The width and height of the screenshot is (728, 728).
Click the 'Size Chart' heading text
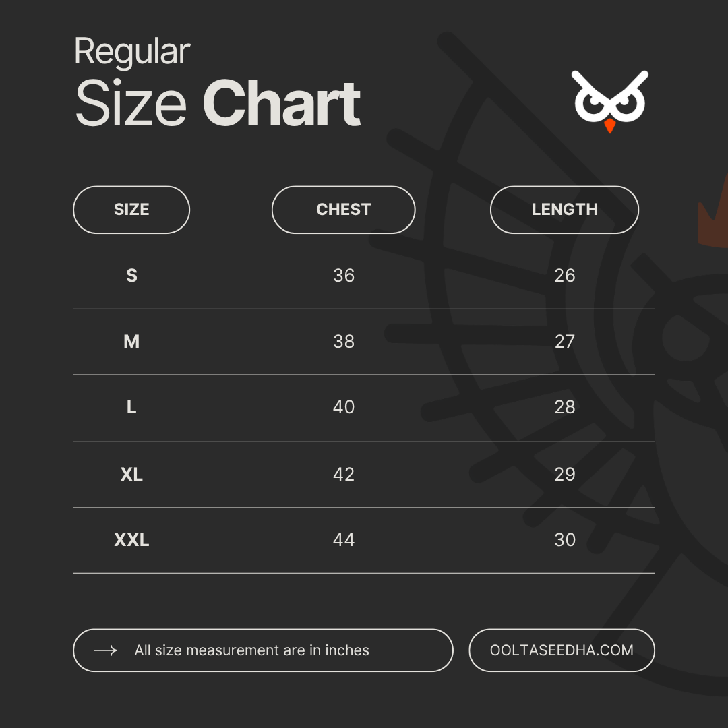[218, 104]
